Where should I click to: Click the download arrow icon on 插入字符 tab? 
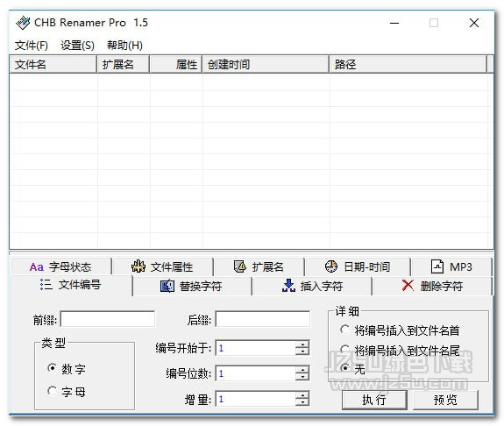point(288,286)
